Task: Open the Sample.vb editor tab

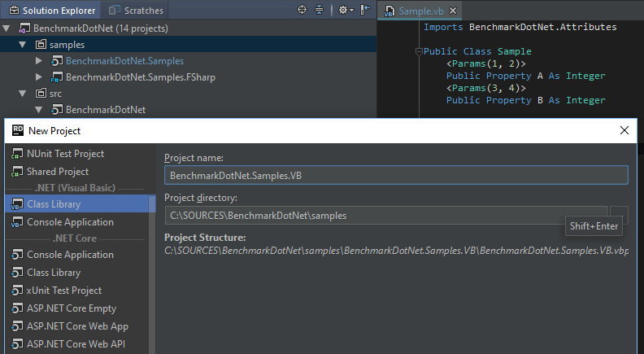Action: [x=421, y=11]
